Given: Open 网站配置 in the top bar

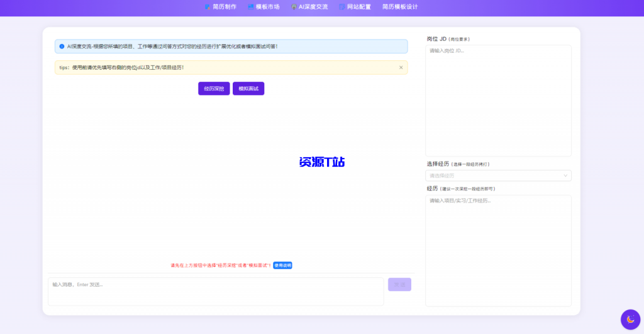Looking at the screenshot, I should [x=355, y=6].
